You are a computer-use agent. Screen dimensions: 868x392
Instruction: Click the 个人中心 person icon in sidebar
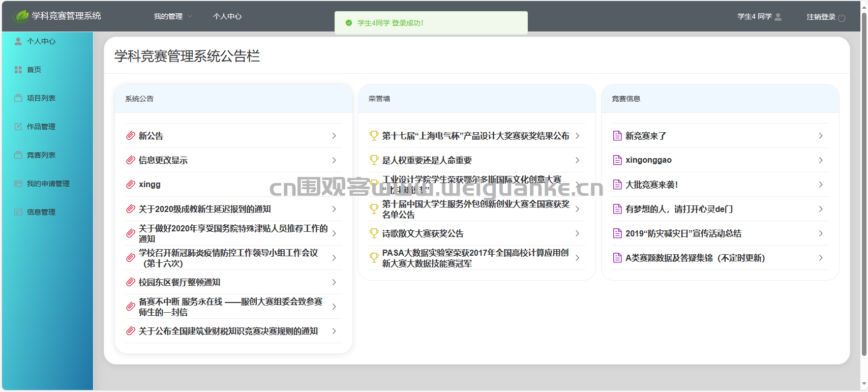pyautogui.click(x=18, y=41)
